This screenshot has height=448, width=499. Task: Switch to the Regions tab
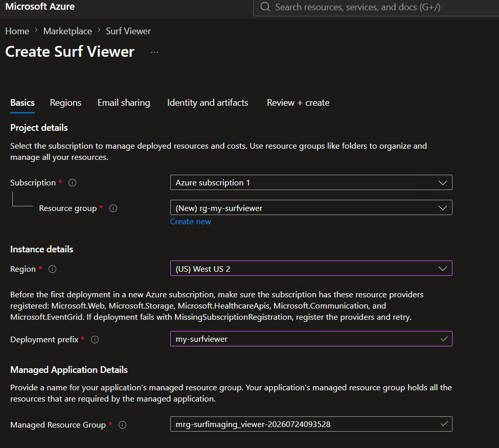65,103
